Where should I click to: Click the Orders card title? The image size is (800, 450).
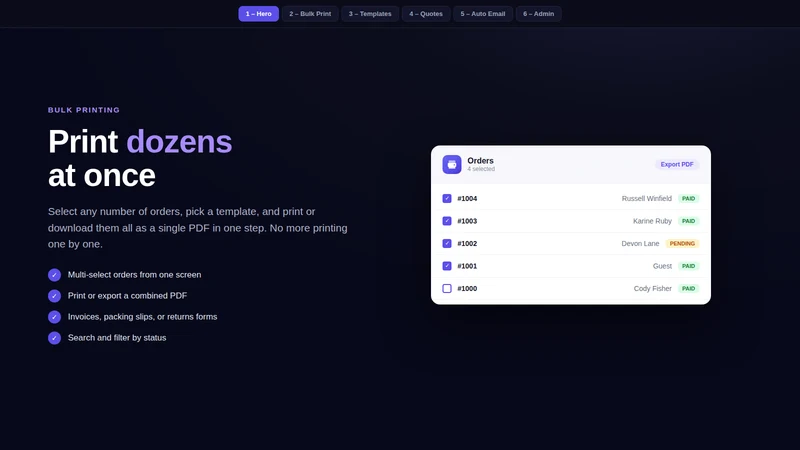pyautogui.click(x=481, y=161)
